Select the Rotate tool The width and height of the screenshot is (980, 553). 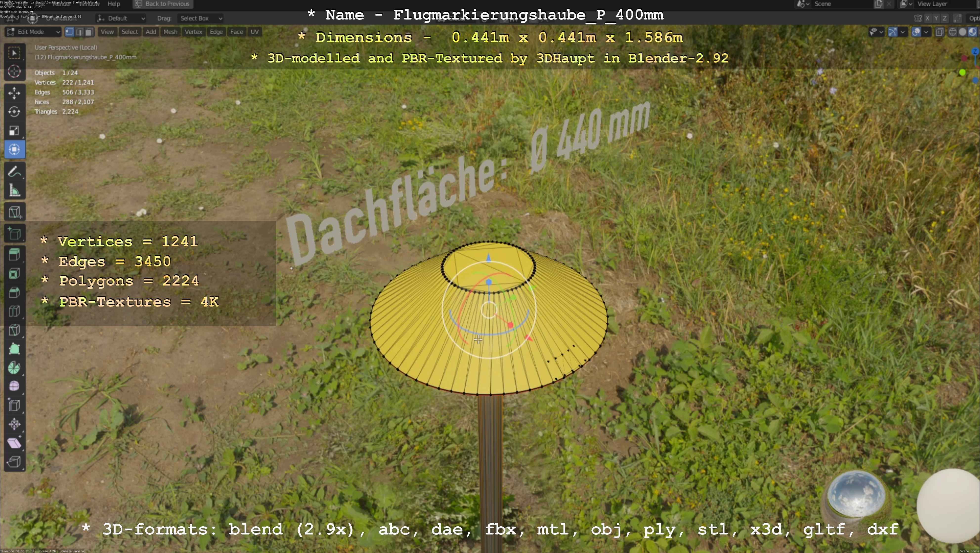pos(14,112)
